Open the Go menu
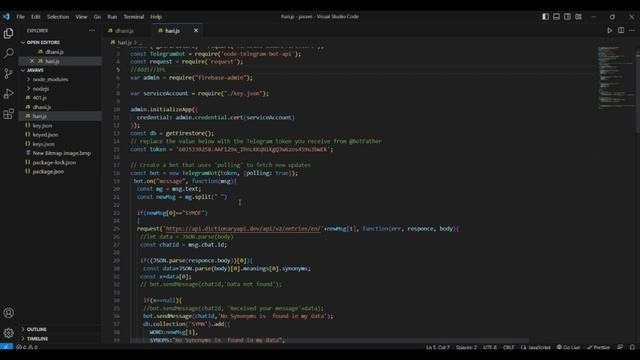Screen dimensions: 640x360 coord(97,17)
